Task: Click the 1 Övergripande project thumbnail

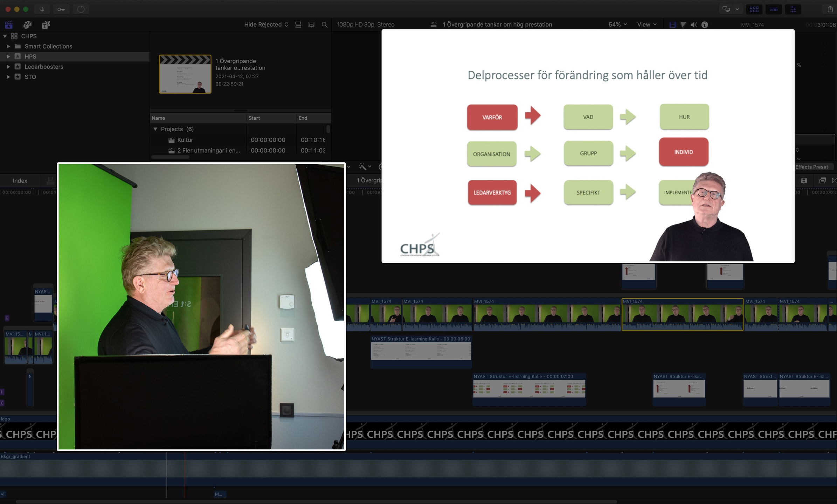Action: [x=185, y=74]
